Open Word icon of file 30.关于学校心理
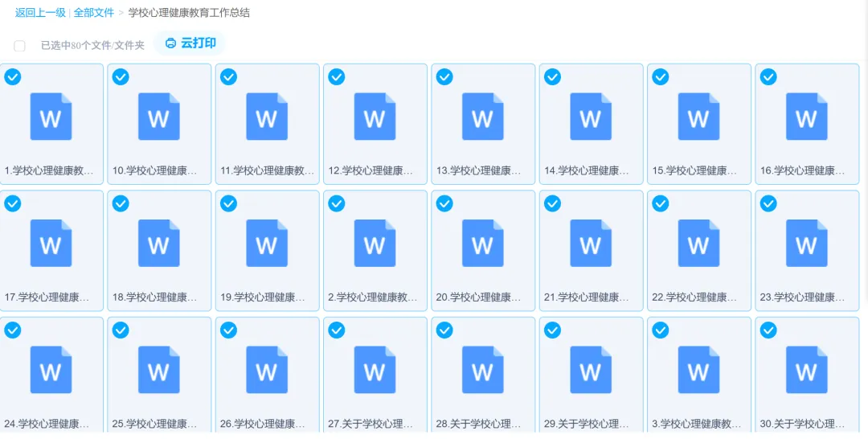 click(807, 370)
